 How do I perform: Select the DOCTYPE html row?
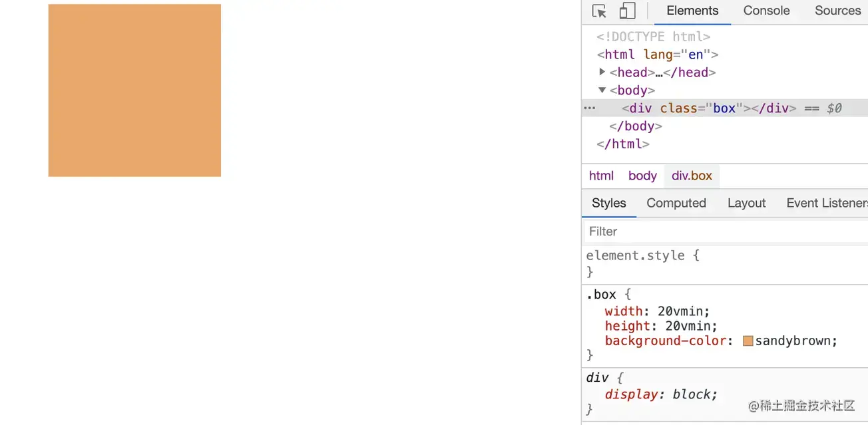click(x=654, y=37)
